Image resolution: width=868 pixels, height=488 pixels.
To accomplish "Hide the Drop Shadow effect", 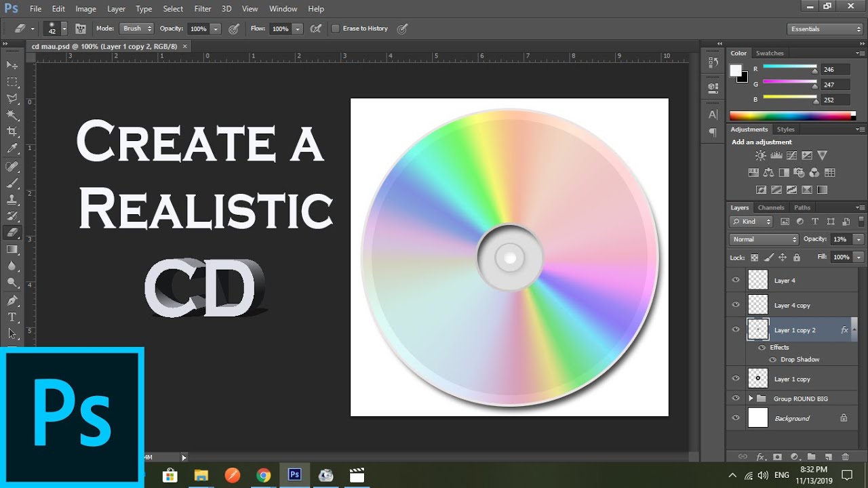I will [x=772, y=359].
